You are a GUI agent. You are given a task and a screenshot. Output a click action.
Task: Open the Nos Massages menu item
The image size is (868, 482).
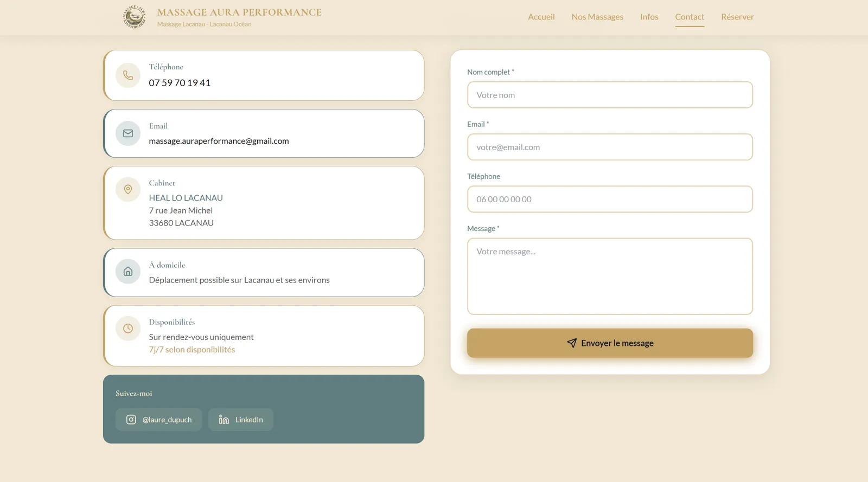tap(597, 17)
